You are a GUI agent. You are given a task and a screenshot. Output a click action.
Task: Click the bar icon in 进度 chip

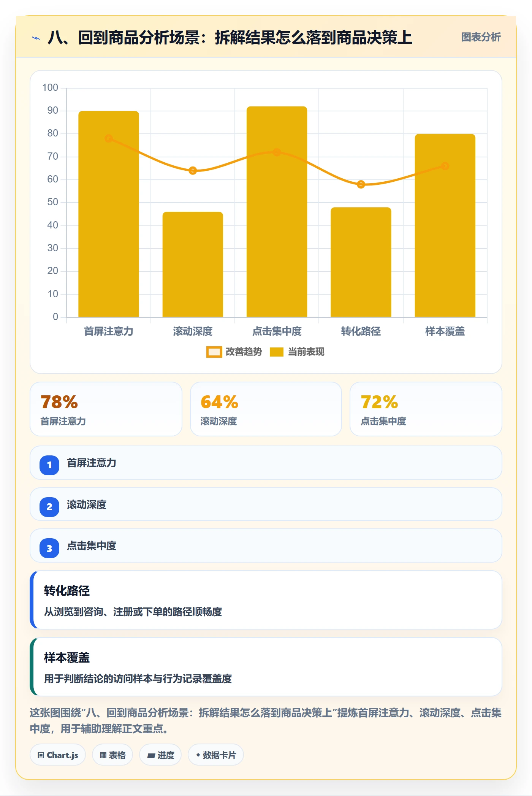151,756
